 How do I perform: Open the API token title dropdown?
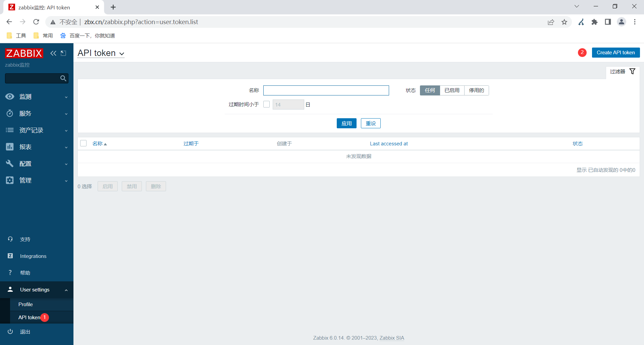coord(101,53)
